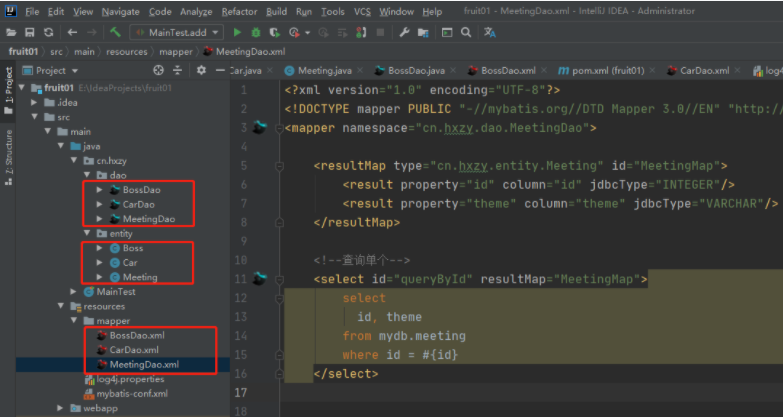
Task: Collapse the fruit01 root node
Action: pos(22,88)
